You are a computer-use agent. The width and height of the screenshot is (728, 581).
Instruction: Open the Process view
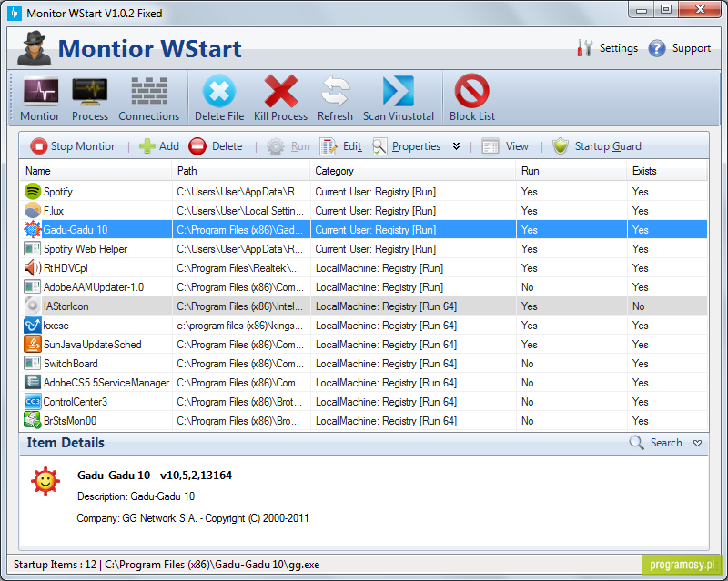(x=89, y=99)
